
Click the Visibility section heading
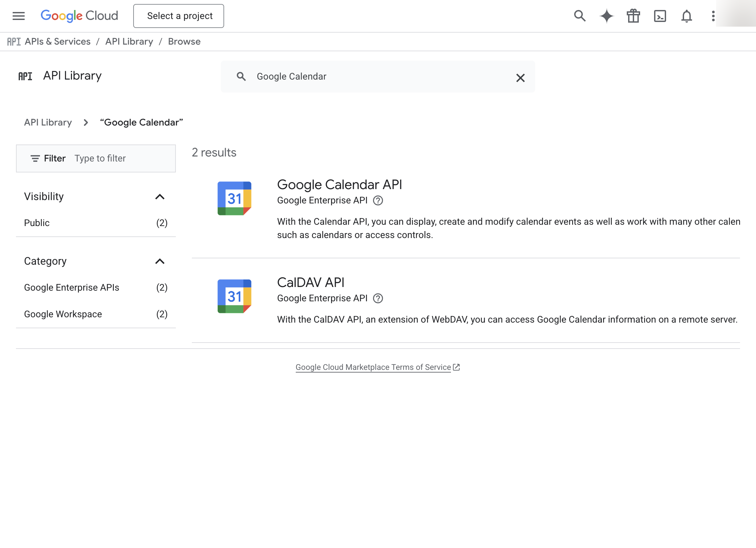click(x=44, y=197)
